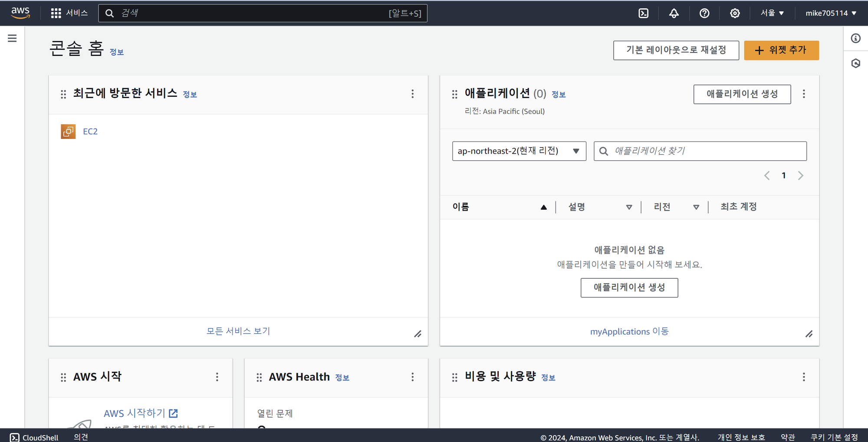Click page number 1 in pagination
Viewport: 868px width, 442px height.
click(784, 175)
